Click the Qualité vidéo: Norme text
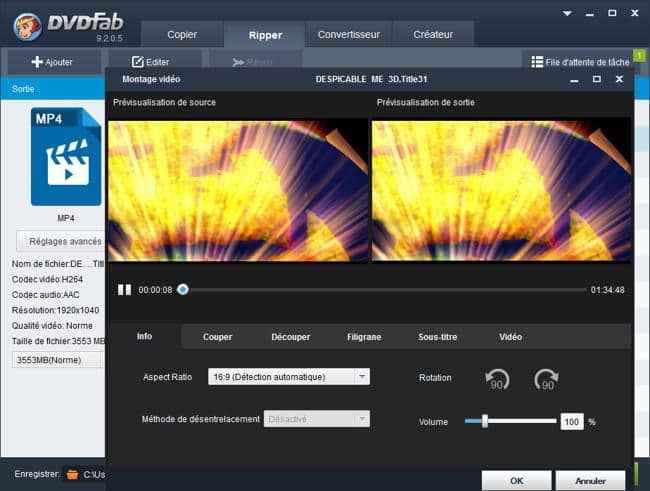Screen dimensions: 650x491 52,326
